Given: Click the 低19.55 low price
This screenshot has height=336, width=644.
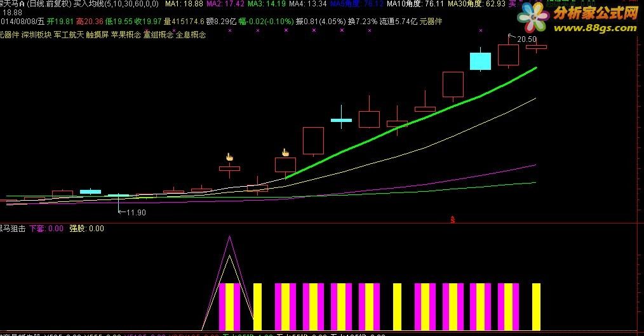Looking at the screenshot, I should pos(118,22).
